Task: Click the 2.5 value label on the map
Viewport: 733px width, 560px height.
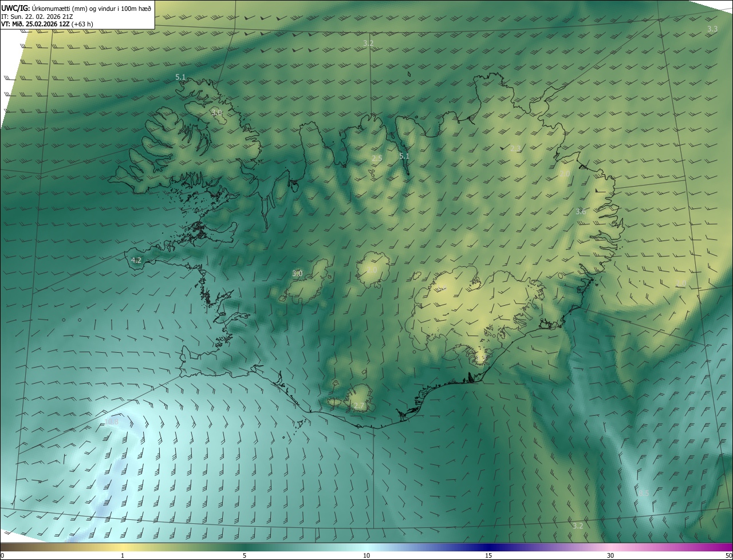Action: [x=377, y=158]
